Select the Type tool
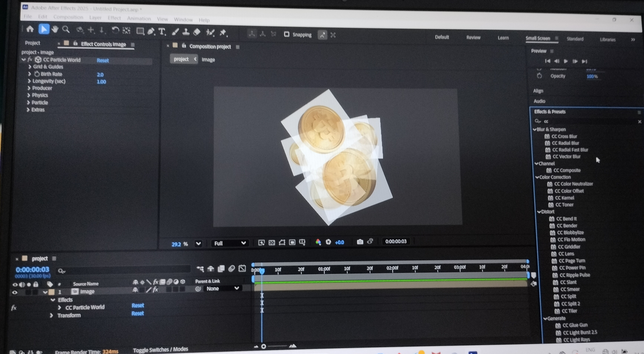Screen dimensions: 644x354 click(162, 32)
